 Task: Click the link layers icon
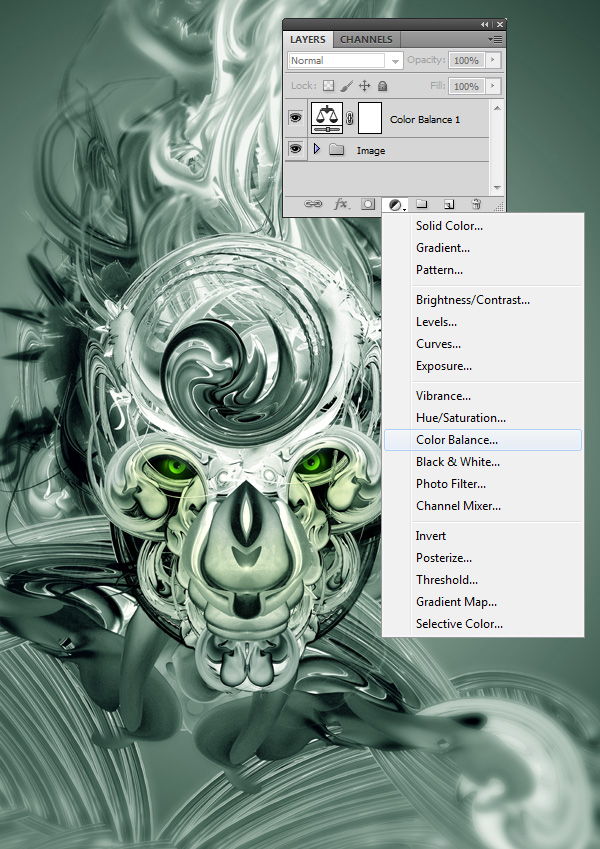313,204
